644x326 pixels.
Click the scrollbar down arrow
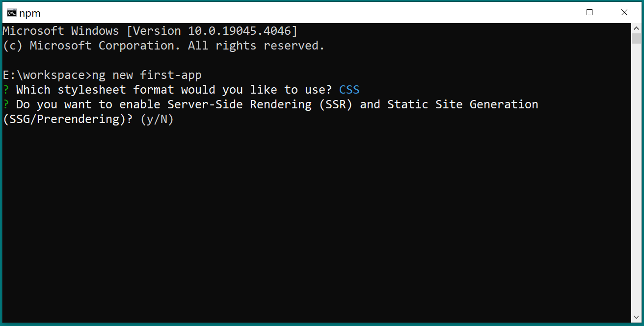(x=636, y=317)
